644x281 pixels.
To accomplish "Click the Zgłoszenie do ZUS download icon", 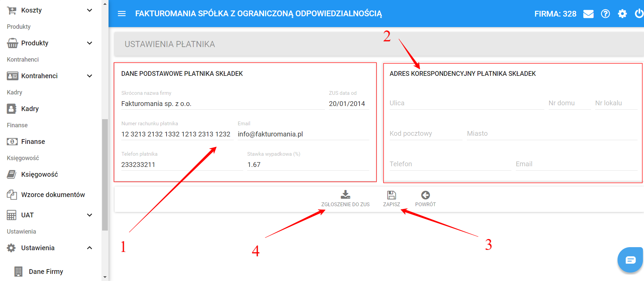I will [x=345, y=195].
